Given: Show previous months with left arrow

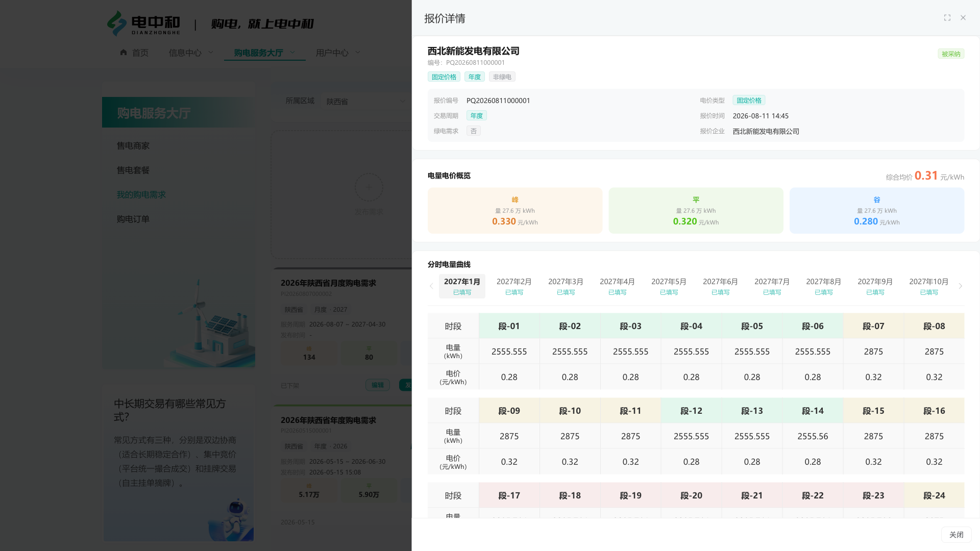Looking at the screenshot, I should click(431, 286).
